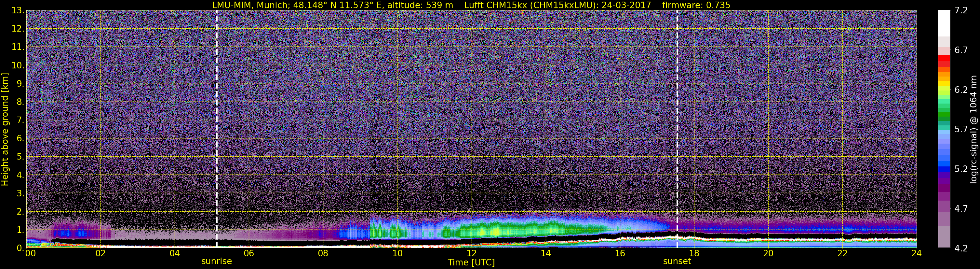Click the time axis tick label '08'
This screenshot has height=269, width=980.
click(323, 253)
